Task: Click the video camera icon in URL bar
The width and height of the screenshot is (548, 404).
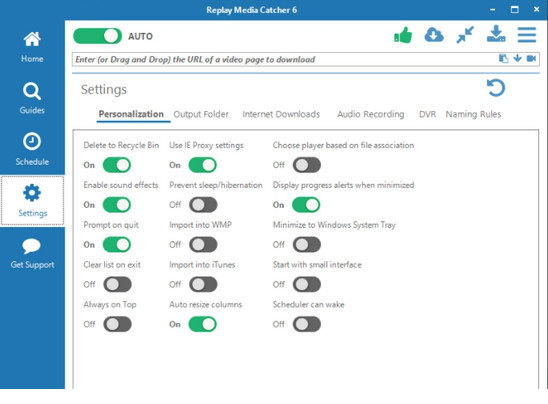Action: click(x=531, y=58)
